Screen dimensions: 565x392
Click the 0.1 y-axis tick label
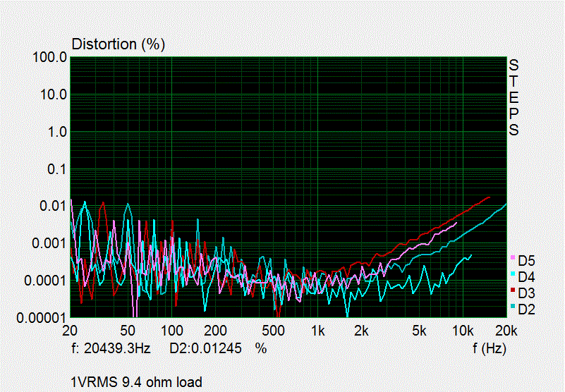pyautogui.click(x=57, y=169)
